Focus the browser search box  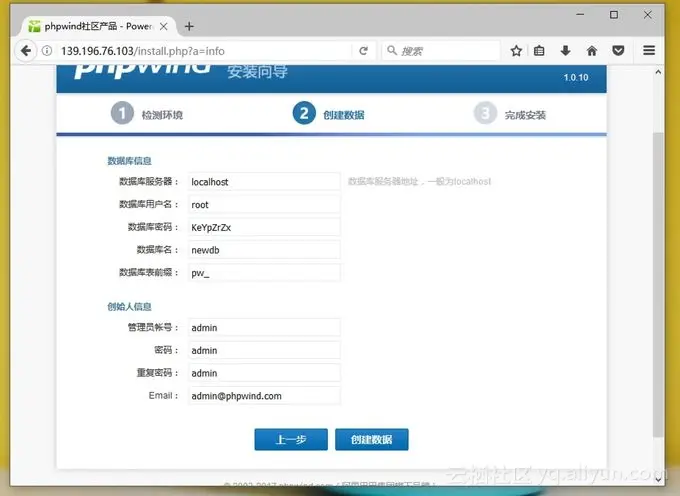click(441, 51)
